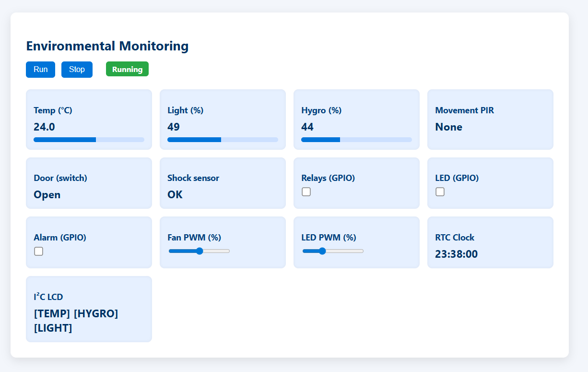Click the LED PWM slider handle
This screenshot has height=372, width=588.
click(x=322, y=251)
